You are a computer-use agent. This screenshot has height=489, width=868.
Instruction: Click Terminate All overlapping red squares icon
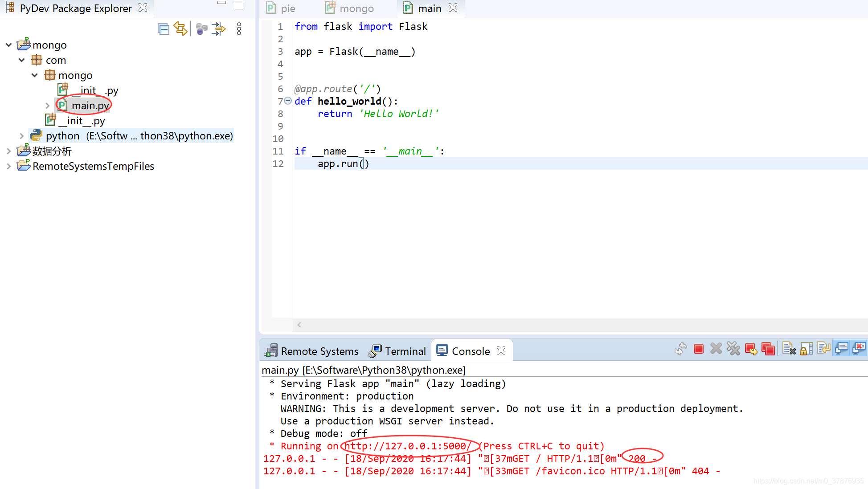(768, 349)
